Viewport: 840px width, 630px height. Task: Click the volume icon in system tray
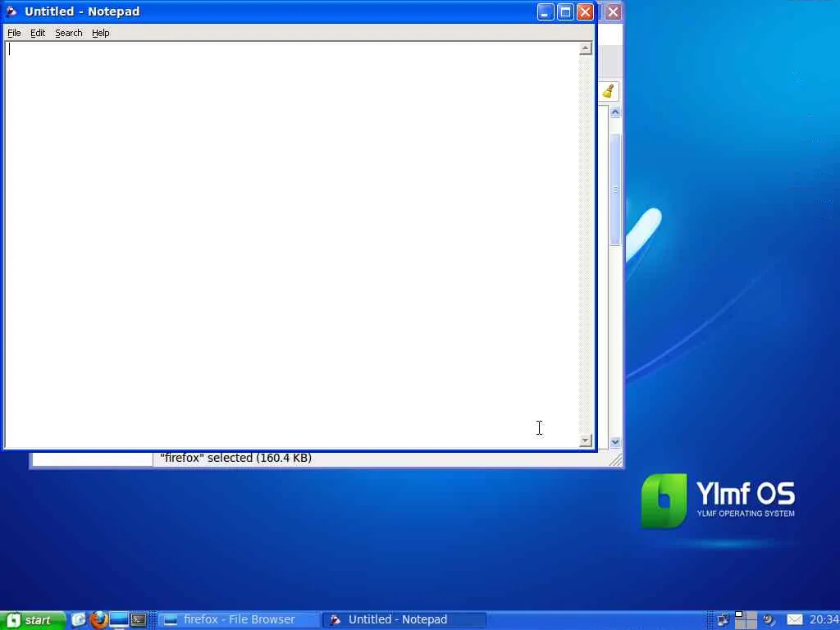769,620
